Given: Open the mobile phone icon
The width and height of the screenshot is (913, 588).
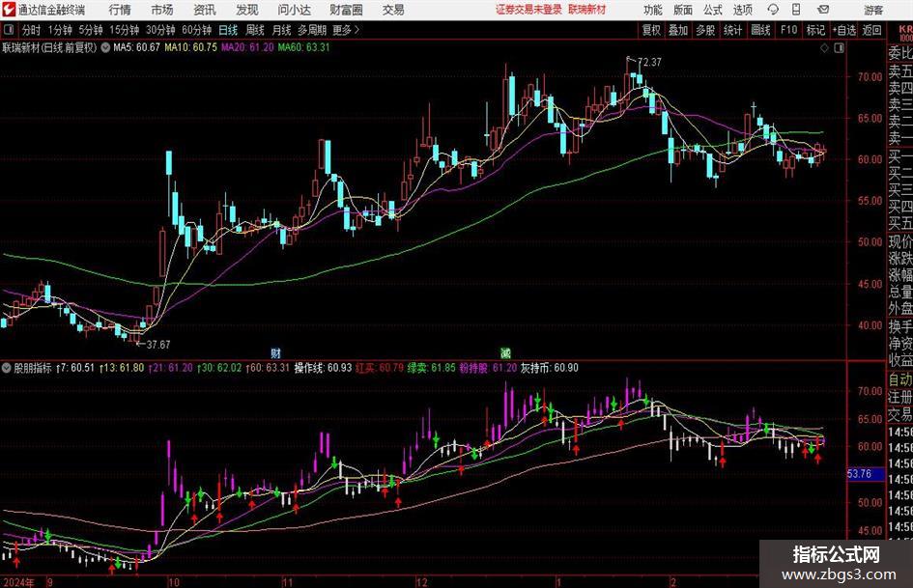Looking at the screenshot, I should click(x=796, y=10).
